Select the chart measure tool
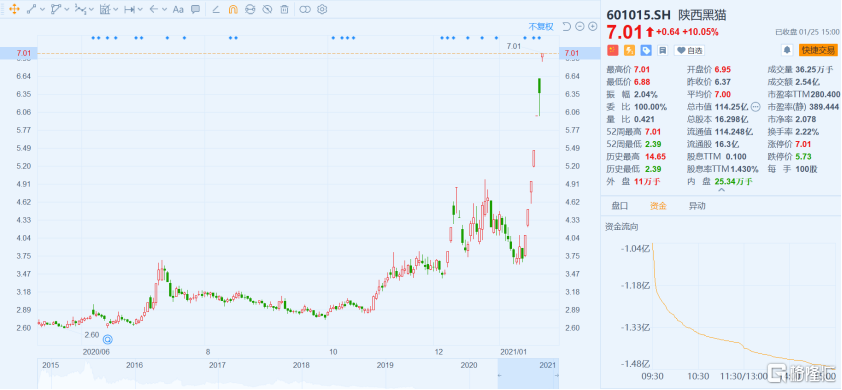Viewport: 842px width, 390px height. pos(105,9)
